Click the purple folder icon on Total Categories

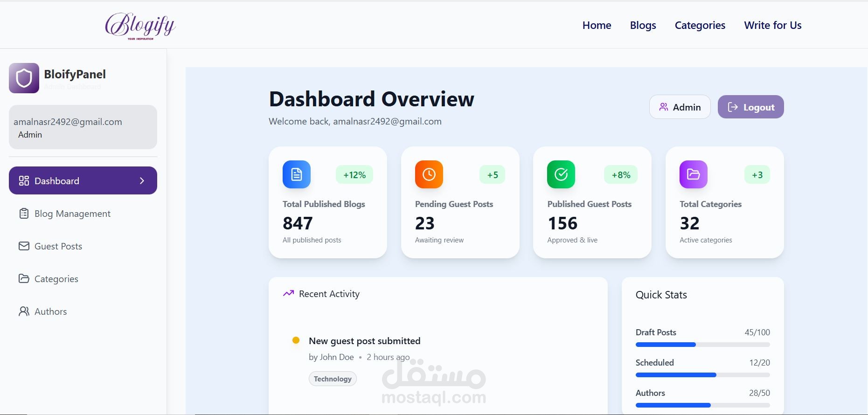[694, 174]
